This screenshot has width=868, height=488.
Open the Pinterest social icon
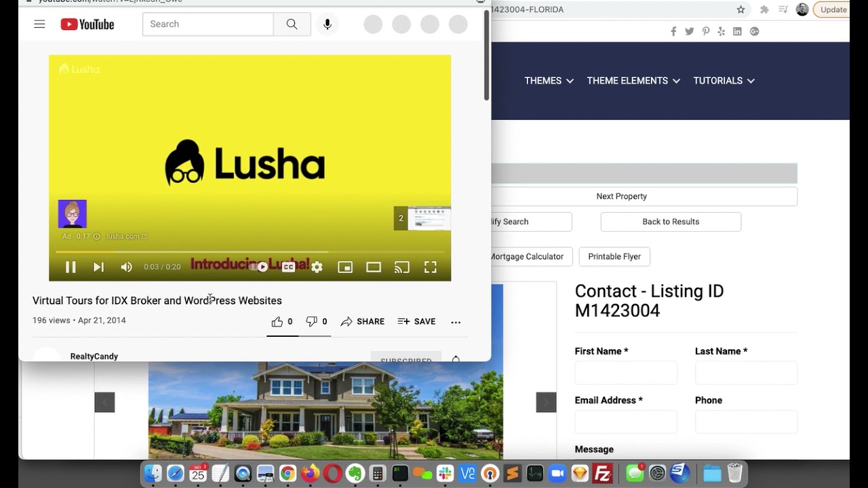coord(706,31)
